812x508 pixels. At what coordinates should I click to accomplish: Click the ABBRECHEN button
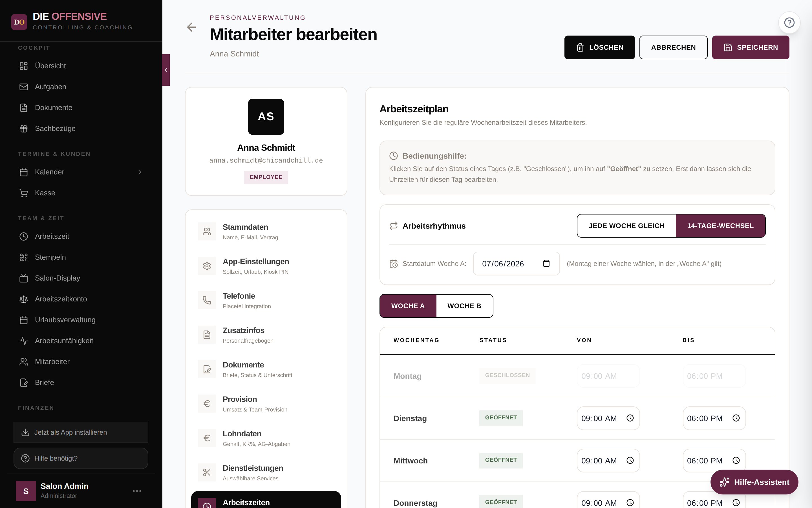[673, 47]
